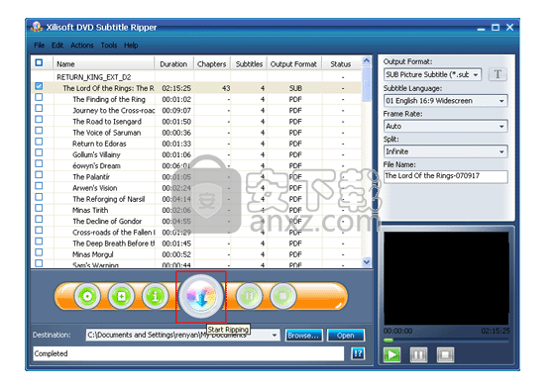
Task: Click the Open destination button
Action: (x=346, y=336)
